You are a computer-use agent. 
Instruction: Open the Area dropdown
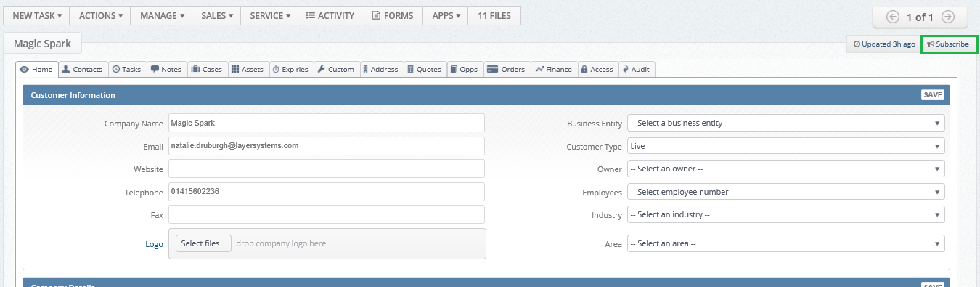786,243
